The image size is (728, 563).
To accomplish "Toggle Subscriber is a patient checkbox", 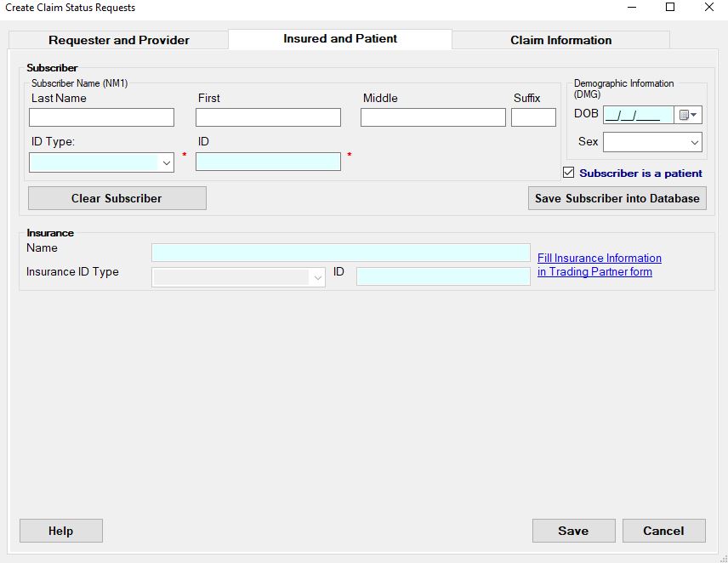I will 568,173.
